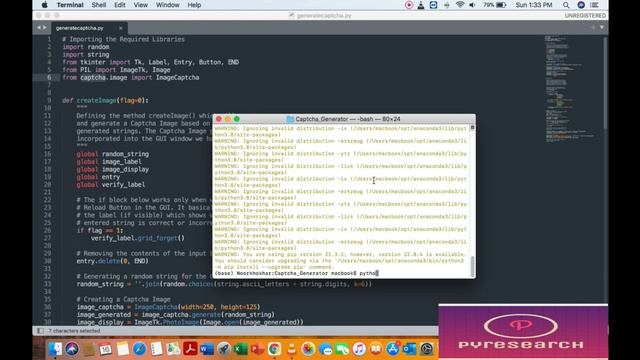Open the Help menu
Screen dimensions: 640x360
pos(194,5)
